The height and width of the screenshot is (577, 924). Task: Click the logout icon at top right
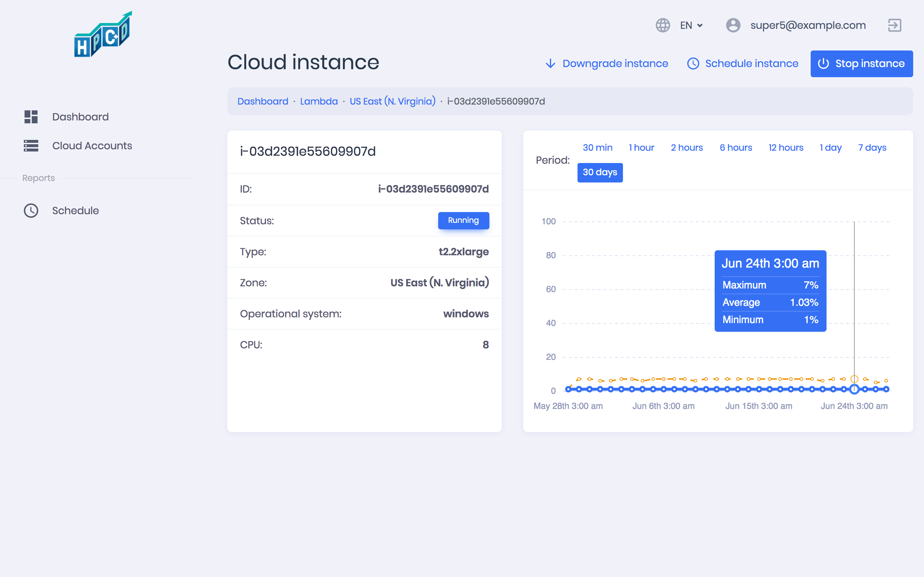895,26
